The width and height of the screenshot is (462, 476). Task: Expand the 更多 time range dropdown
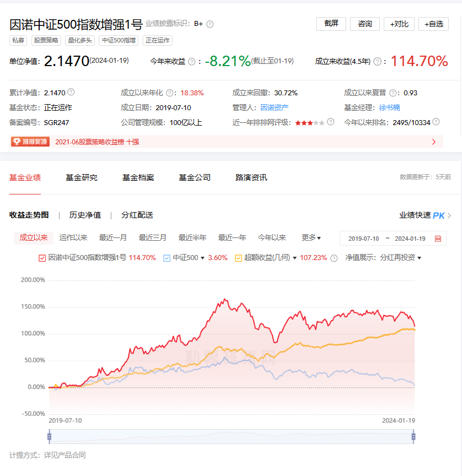click(311, 237)
